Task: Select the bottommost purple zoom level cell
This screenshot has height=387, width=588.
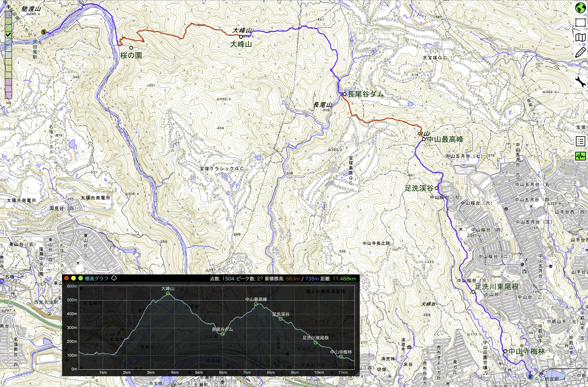Action: click(8, 95)
